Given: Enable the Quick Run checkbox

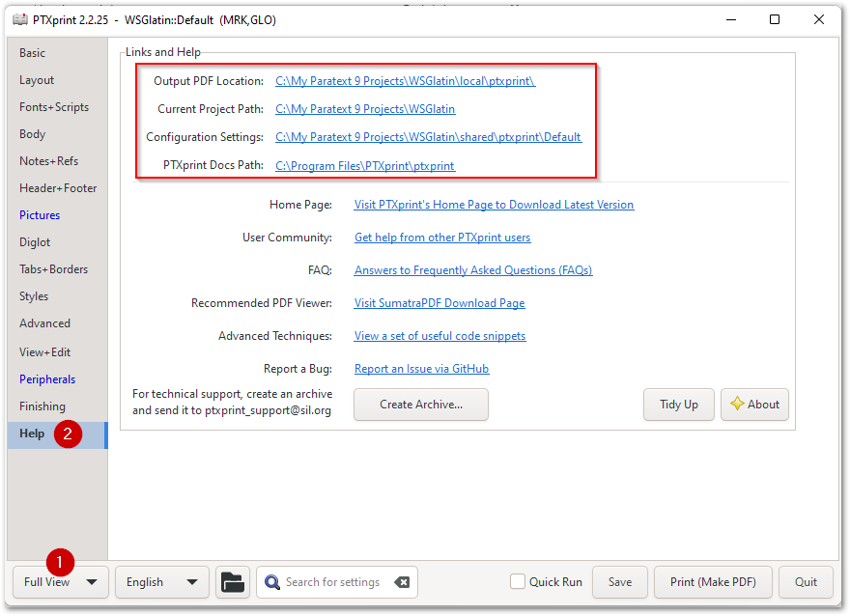Looking at the screenshot, I should (518, 581).
